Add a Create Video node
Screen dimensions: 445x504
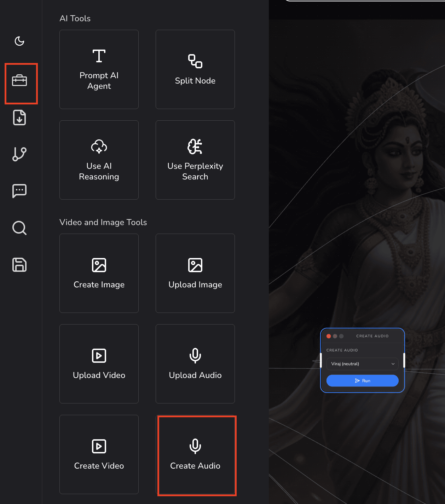pos(99,454)
